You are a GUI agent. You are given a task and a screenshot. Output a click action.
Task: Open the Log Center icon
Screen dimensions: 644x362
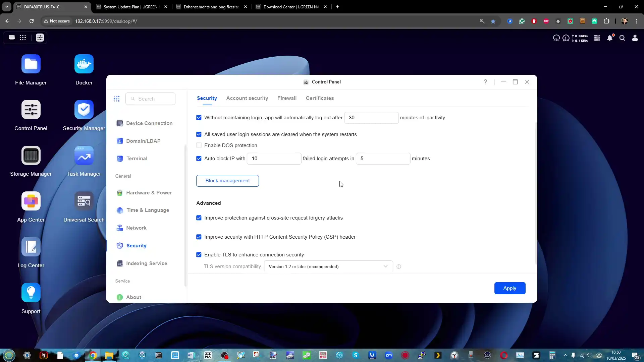pos(31,247)
